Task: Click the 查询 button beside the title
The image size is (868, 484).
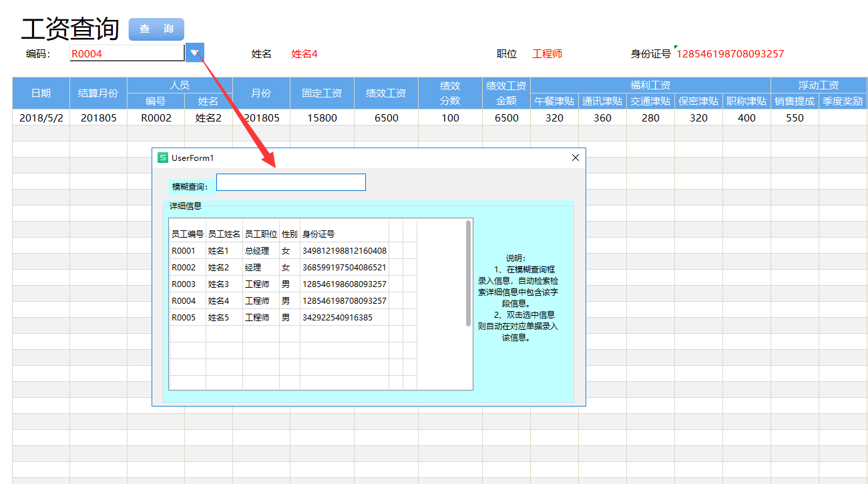Action: pyautogui.click(x=156, y=29)
